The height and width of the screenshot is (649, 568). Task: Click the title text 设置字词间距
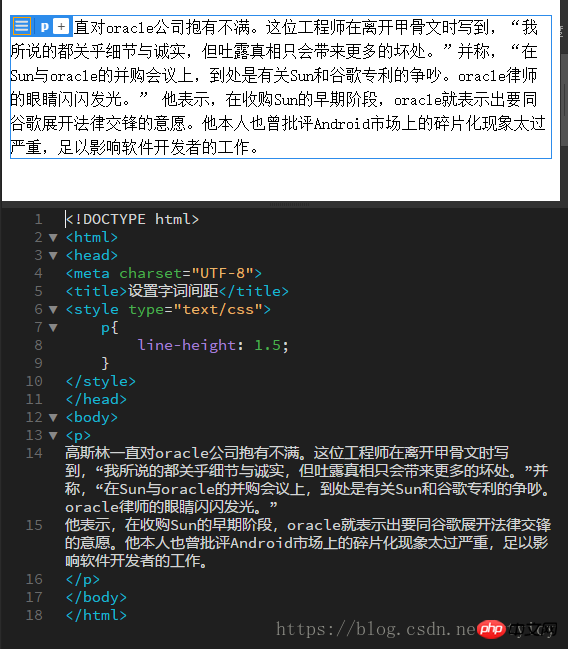pyautogui.click(x=173, y=291)
